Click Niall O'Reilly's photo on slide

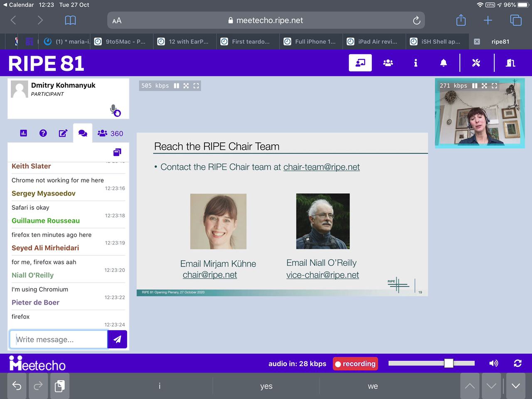(323, 221)
